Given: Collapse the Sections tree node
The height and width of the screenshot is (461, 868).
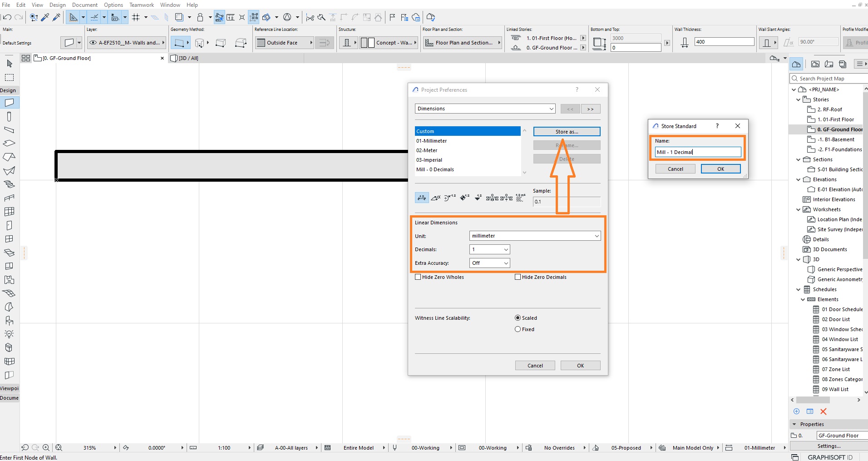Looking at the screenshot, I should coord(799,159).
